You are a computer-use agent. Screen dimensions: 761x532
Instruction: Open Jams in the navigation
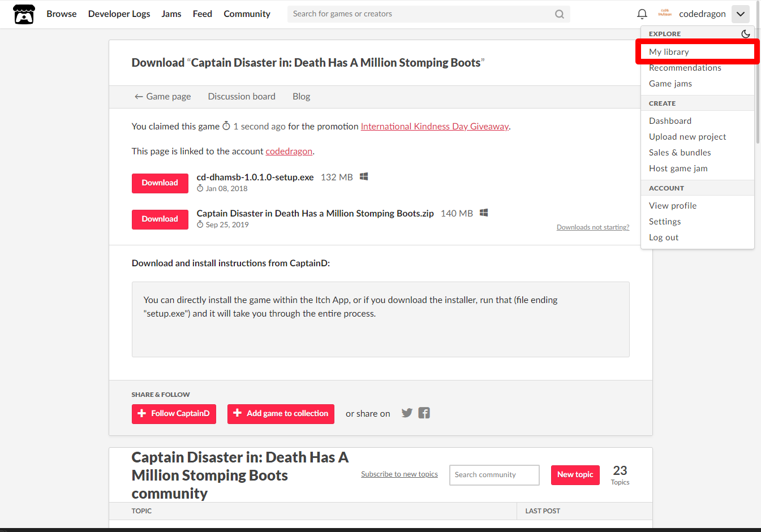(x=171, y=14)
